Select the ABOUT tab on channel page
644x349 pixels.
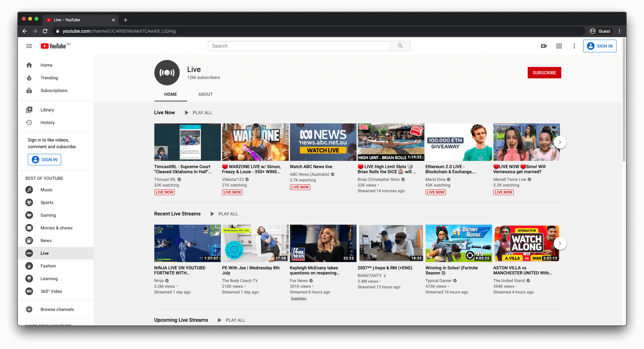[x=205, y=94]
